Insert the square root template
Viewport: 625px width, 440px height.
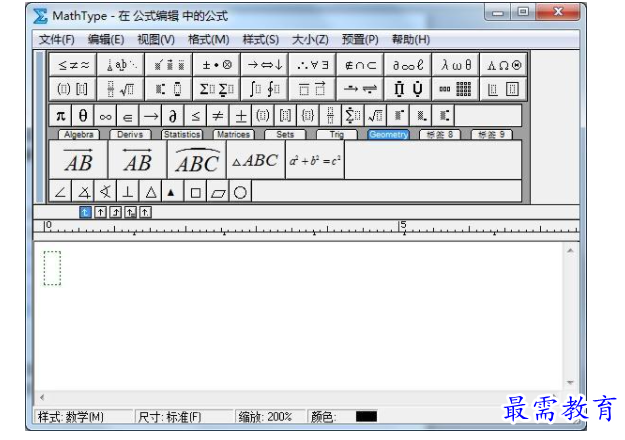[x=376, y=116]
